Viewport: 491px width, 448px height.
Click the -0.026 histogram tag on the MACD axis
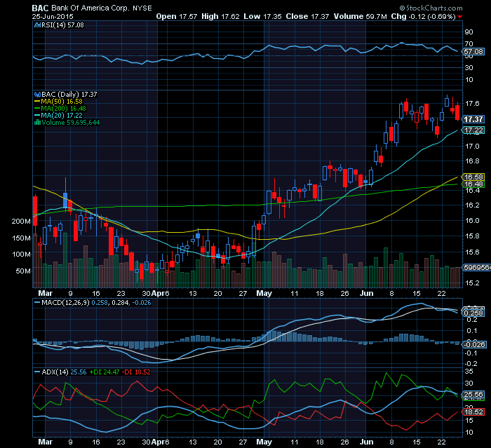pos(474,345)
